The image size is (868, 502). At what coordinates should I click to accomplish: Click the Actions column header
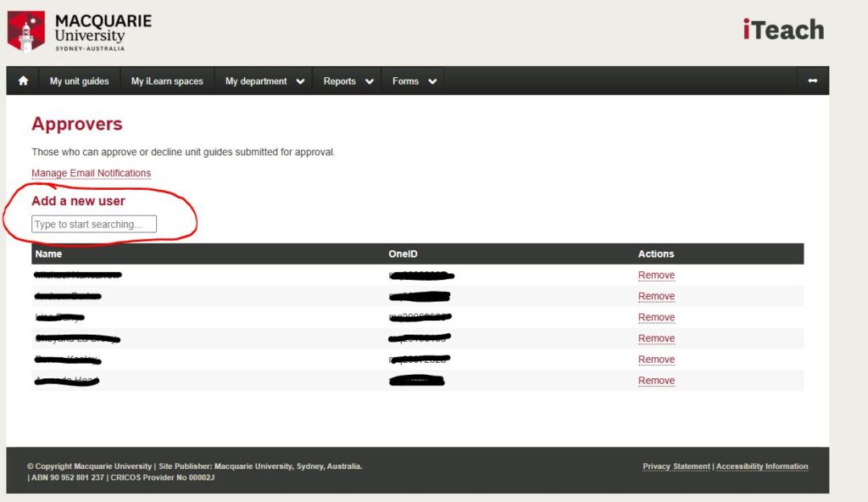(x=656, y=254)
